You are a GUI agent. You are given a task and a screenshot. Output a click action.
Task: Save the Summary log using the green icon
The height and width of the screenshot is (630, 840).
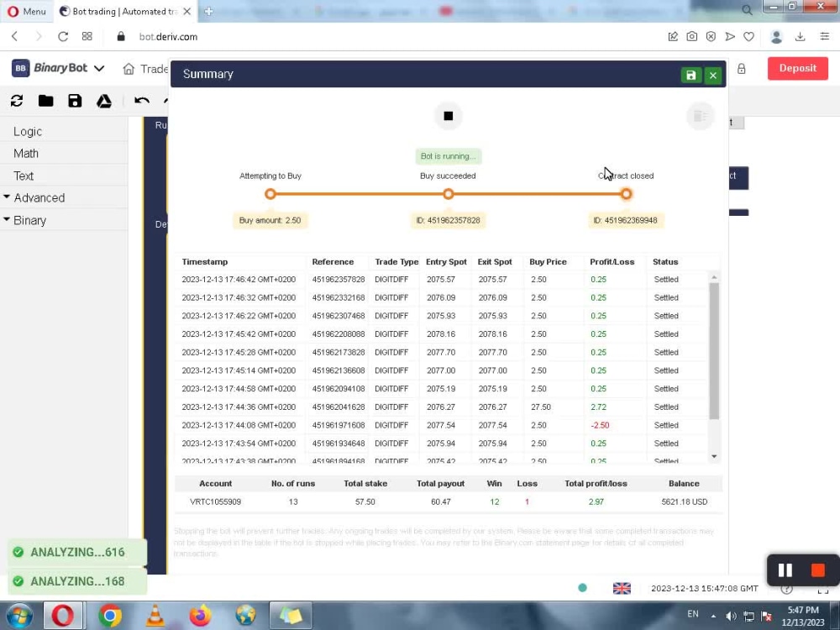pyautogui.click(x=690, y=75)
